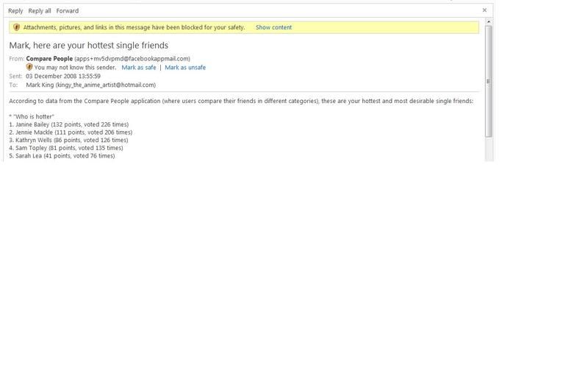Mark the sender as unsafe
Viewport: 588px width, 368px height.
185,68
